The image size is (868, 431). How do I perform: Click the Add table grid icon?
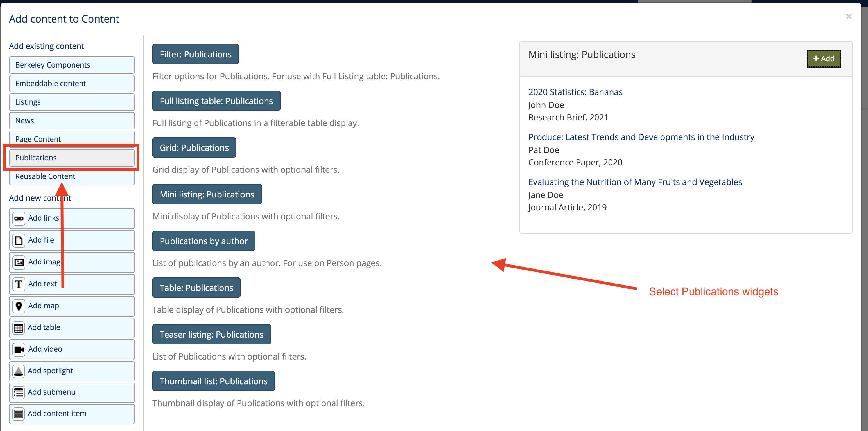tap(19, 328)
